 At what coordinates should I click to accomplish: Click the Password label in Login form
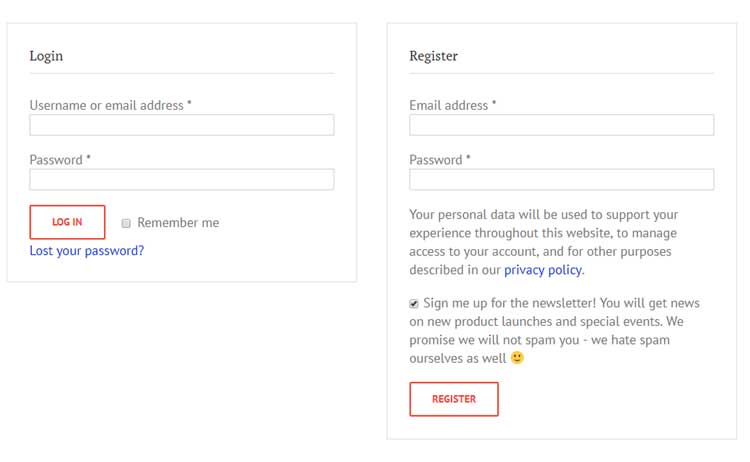tap(56, 160)
